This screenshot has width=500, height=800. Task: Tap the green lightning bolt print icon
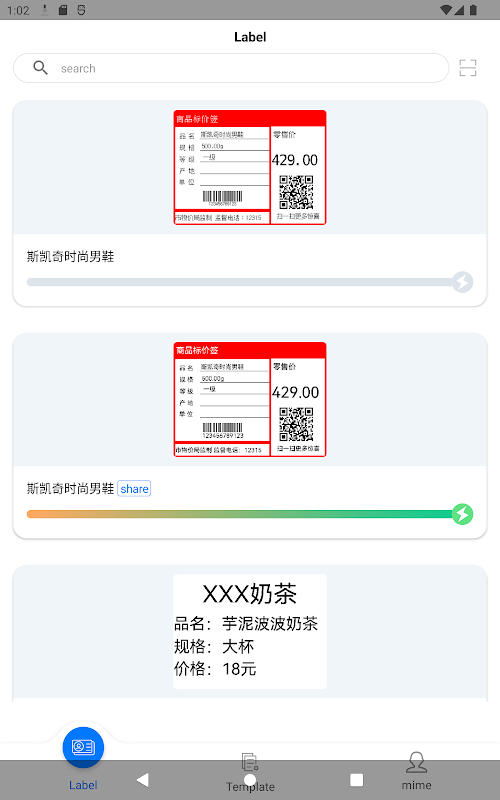(x=463, y=514)
